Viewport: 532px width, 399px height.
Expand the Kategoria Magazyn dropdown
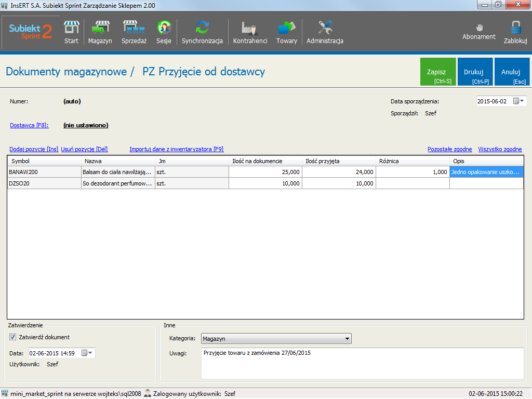coord(347,339)
